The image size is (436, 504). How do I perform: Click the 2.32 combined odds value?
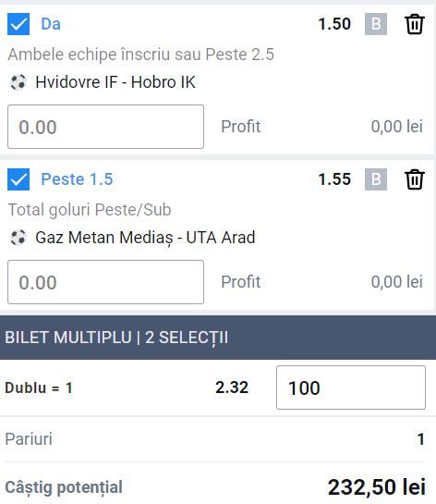click(232, 387)
